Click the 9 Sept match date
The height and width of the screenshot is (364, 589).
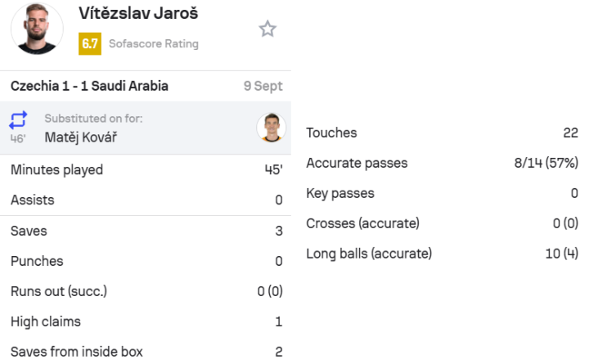point(263,86)
